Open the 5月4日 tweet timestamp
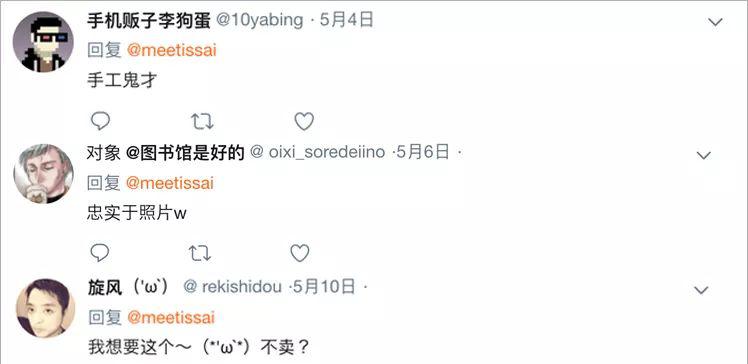 tap(346, 21)
